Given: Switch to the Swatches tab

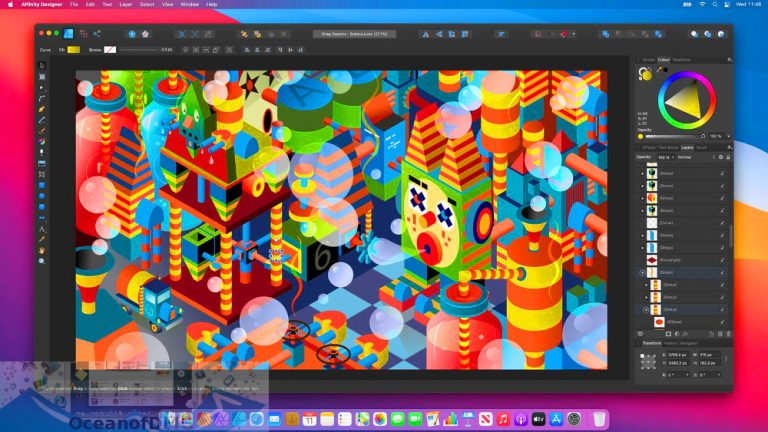Looking at the screenshot, I should (681, 60).
